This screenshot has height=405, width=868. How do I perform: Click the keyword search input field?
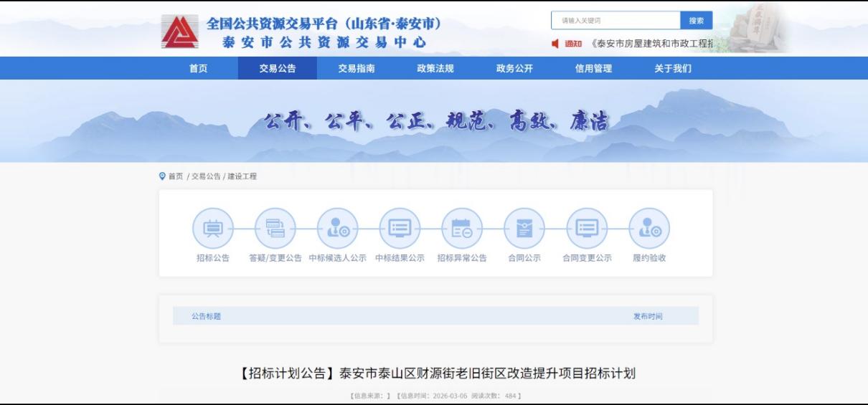615,21
